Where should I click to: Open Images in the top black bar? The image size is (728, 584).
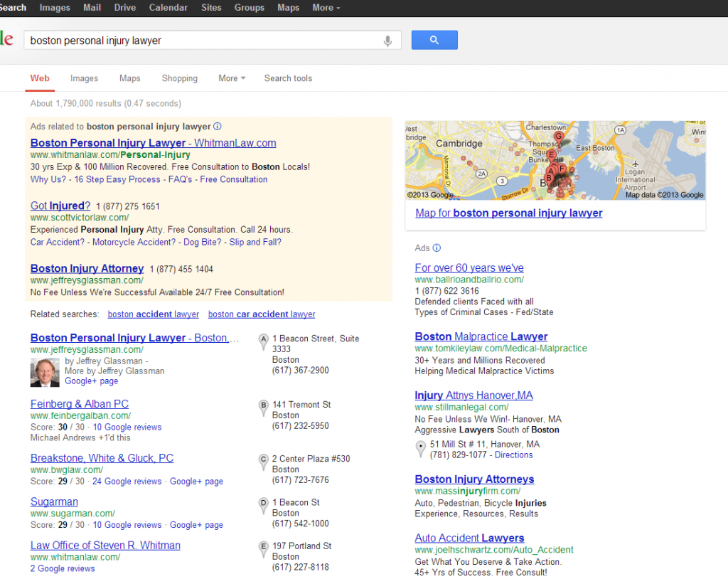coord(55,8)
